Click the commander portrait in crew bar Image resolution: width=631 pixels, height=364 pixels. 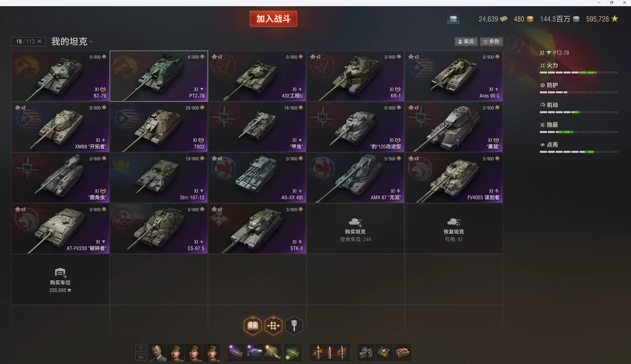point(157,353)
